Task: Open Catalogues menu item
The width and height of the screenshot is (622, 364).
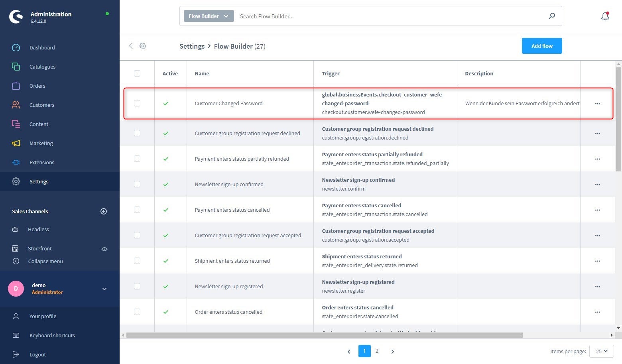Action: (x=60, y=67)
